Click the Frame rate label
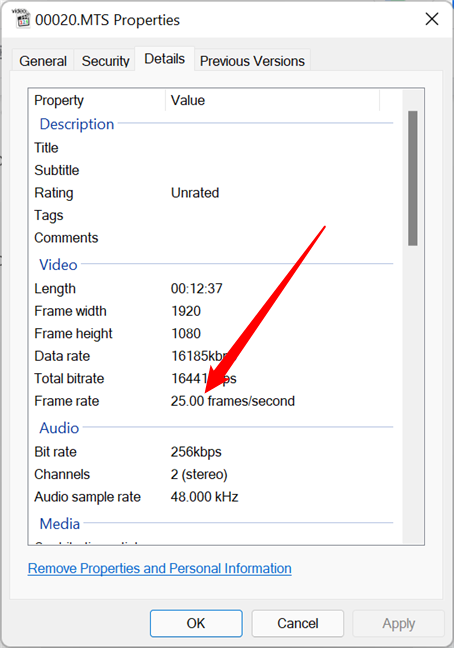The width and height of the screenshot is (454, 648). [67, 401]
